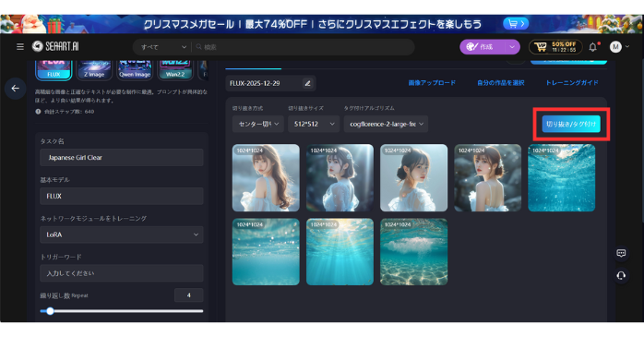644x337 pixels.
Task: Click the Christmas mega sale banner
Action: pos(322,24)
